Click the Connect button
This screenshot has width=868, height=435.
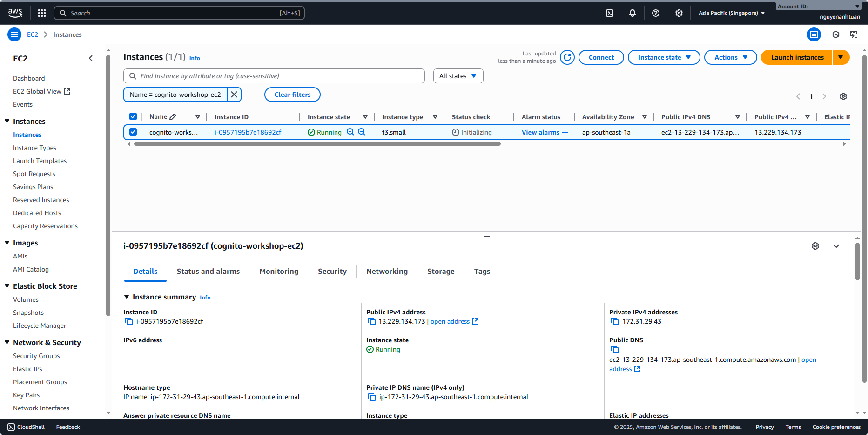click(x=601, y=57)
